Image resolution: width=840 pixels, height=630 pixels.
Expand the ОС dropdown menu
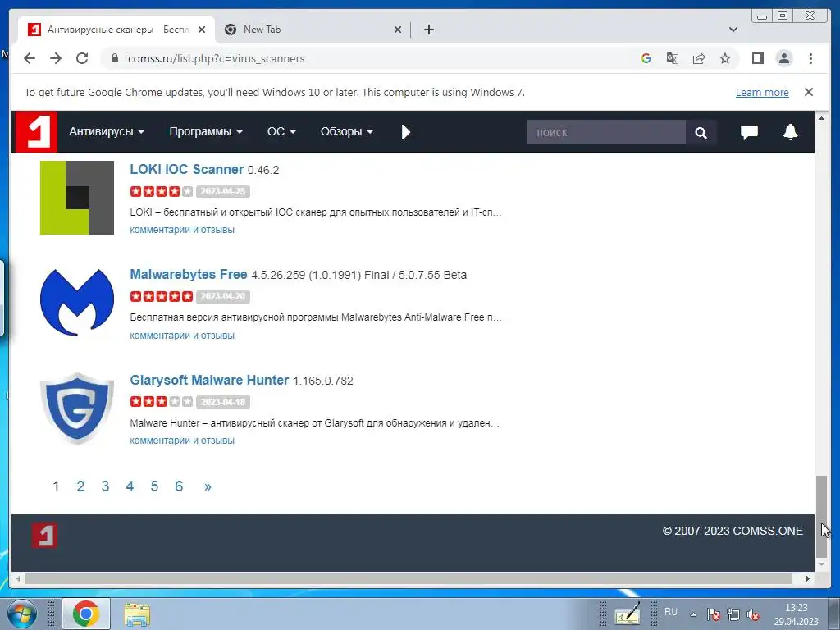pos(281,132)
